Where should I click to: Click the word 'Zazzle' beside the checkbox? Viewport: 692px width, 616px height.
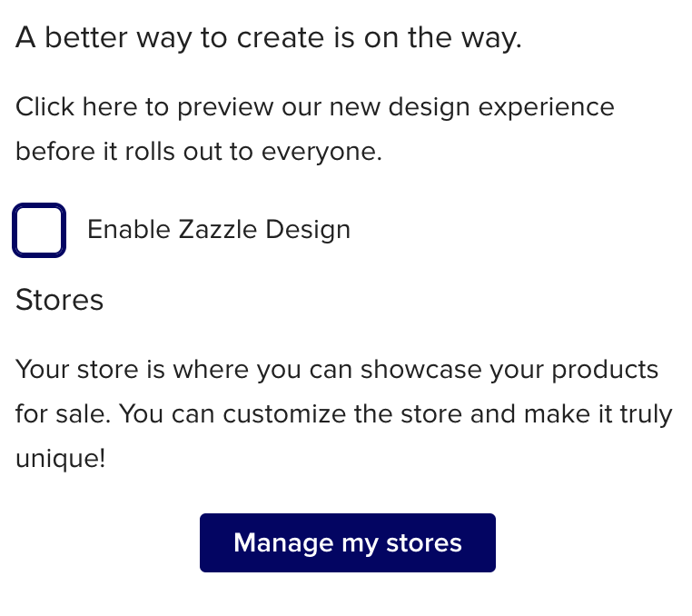click(x=218, y=230)
